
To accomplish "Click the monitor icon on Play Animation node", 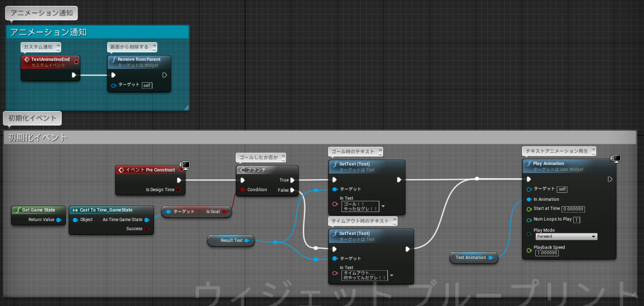I will [x=616, y=159].
